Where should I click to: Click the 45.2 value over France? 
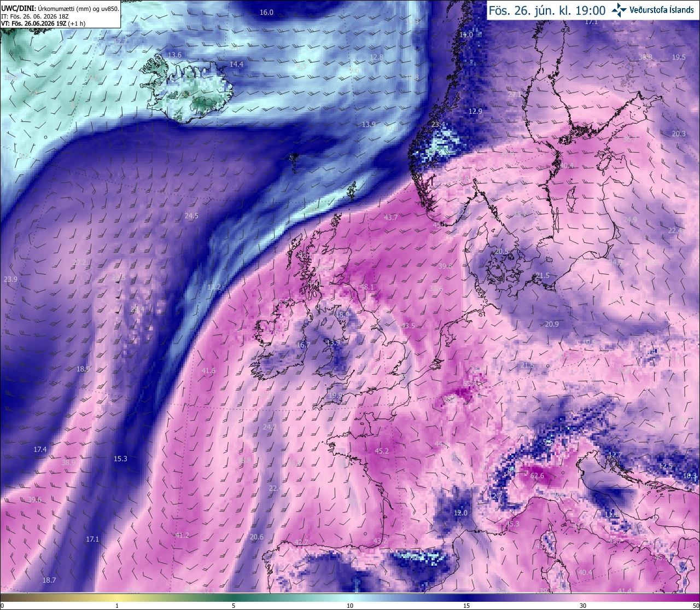tap(382, 451)
